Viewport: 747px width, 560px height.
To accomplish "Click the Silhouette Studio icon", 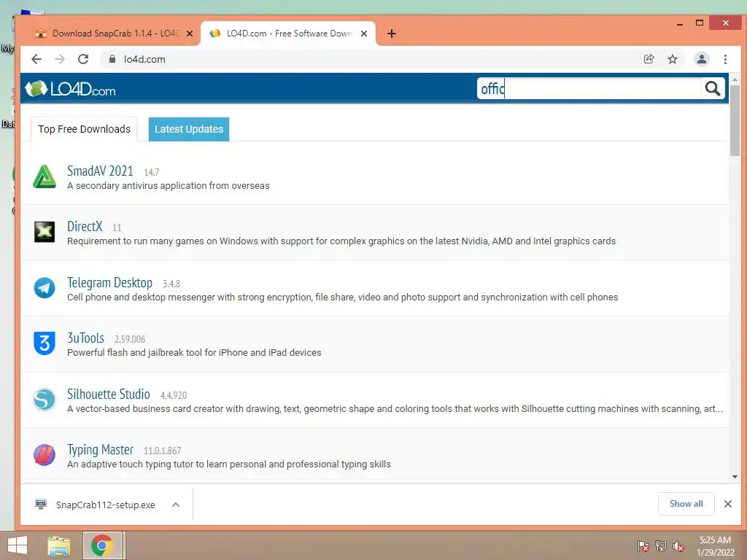I will point(44,400).
